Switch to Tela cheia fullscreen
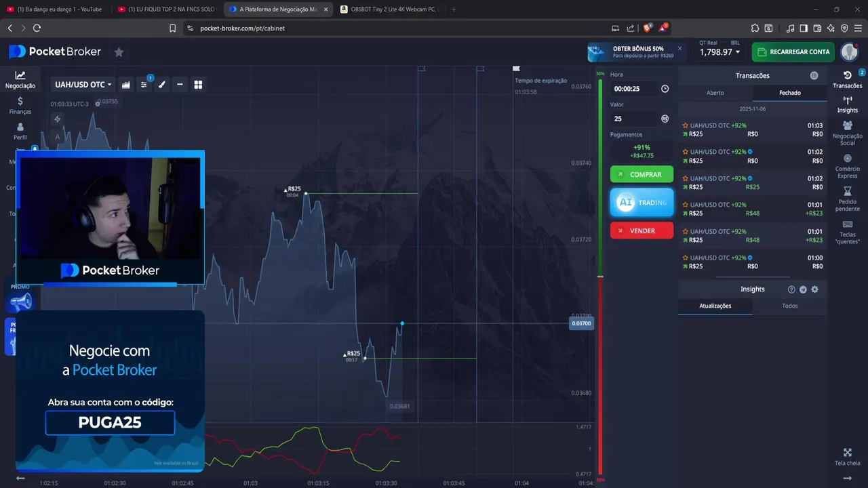The height and width of the screenshot is (488, 868). click(847, 457)
